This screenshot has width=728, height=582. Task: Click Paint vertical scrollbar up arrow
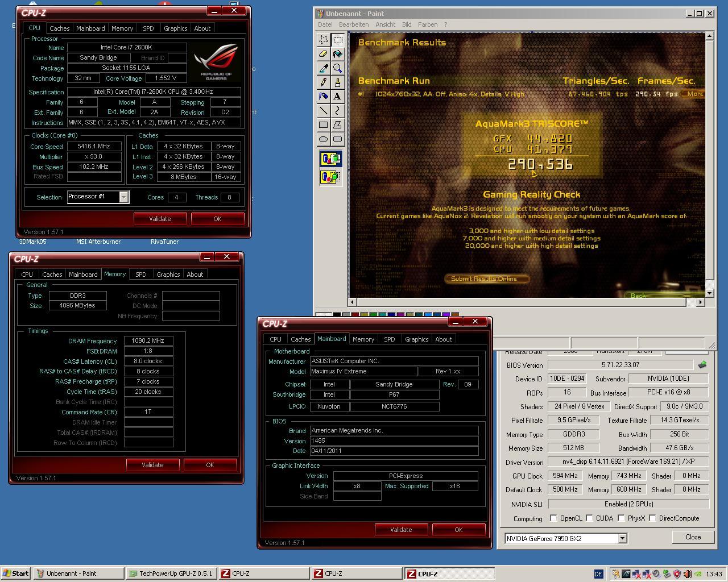click(709, 36)
